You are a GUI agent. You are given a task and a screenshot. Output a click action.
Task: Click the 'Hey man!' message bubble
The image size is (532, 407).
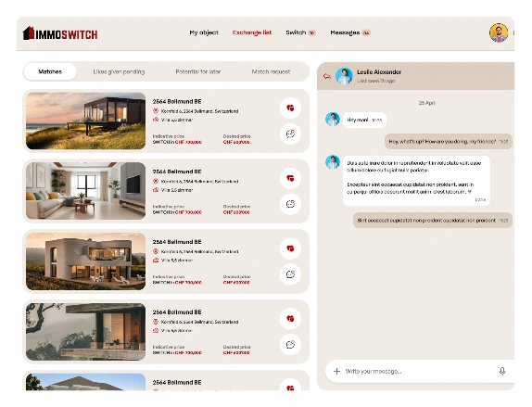(x=364, y=120)
